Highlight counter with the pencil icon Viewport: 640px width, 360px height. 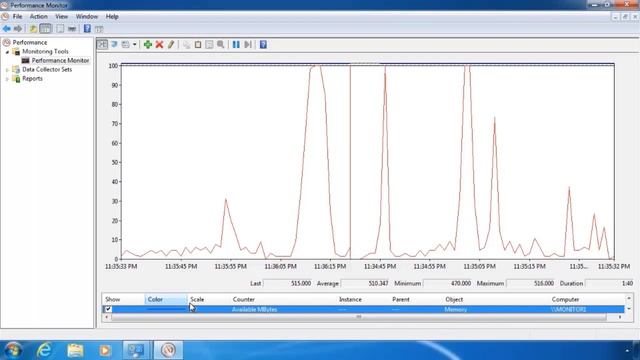[x=171, y=44]
